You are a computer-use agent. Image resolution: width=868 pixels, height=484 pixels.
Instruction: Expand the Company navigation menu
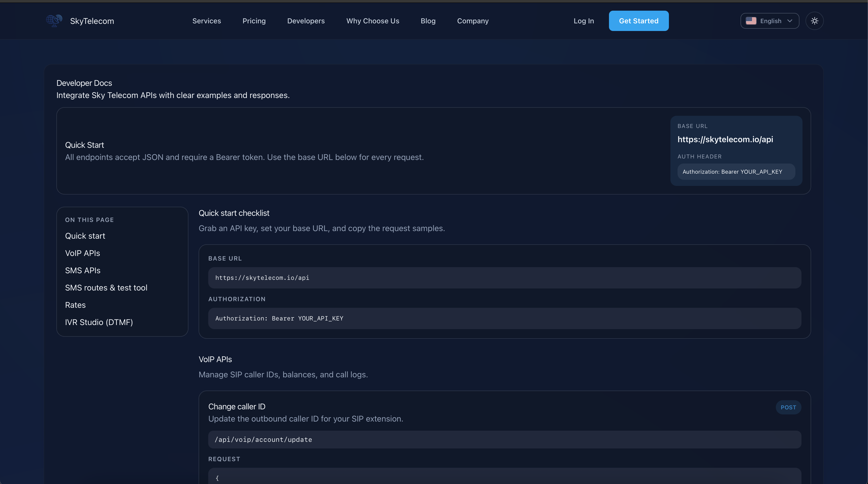click(x=472, y=21)
